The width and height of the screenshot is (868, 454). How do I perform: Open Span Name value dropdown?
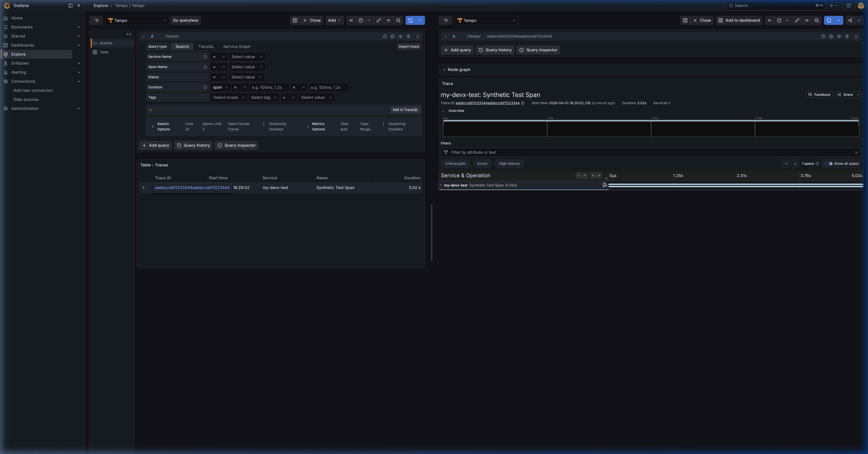[247, 67]
